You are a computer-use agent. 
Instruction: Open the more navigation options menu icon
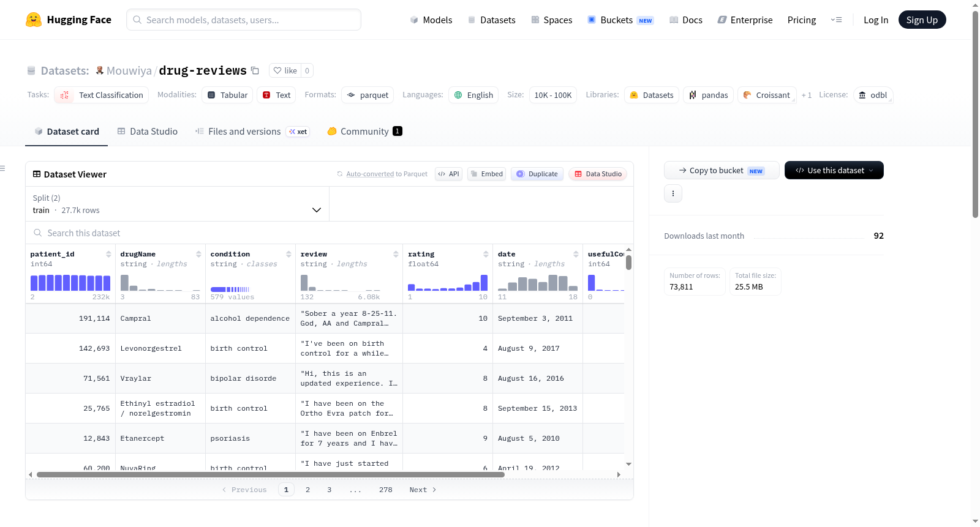(x=836, y=20)
